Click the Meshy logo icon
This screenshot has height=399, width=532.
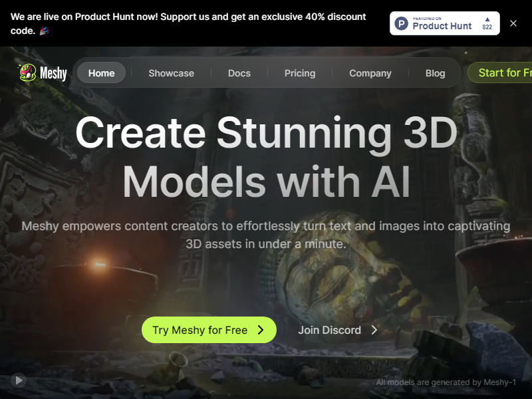(27, 72)
